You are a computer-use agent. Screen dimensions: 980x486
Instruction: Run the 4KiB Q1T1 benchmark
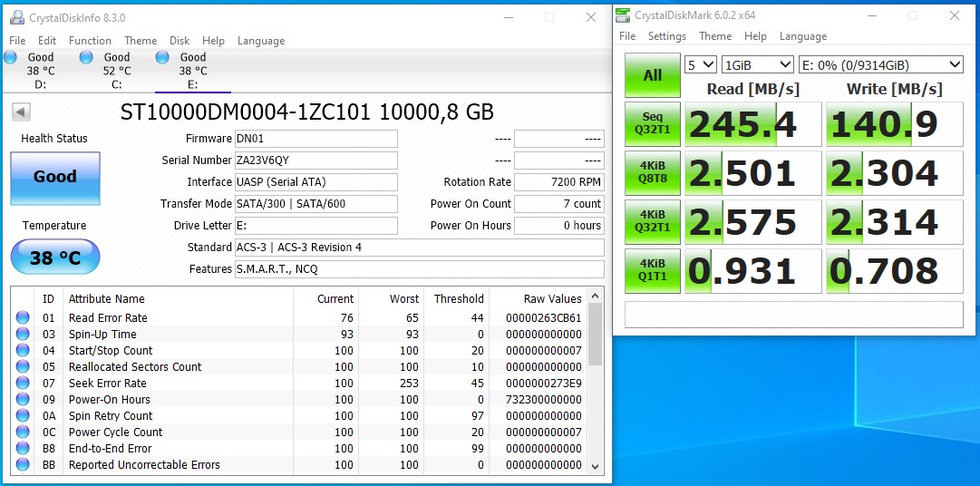pyautogui.click(x=653, y=270)
